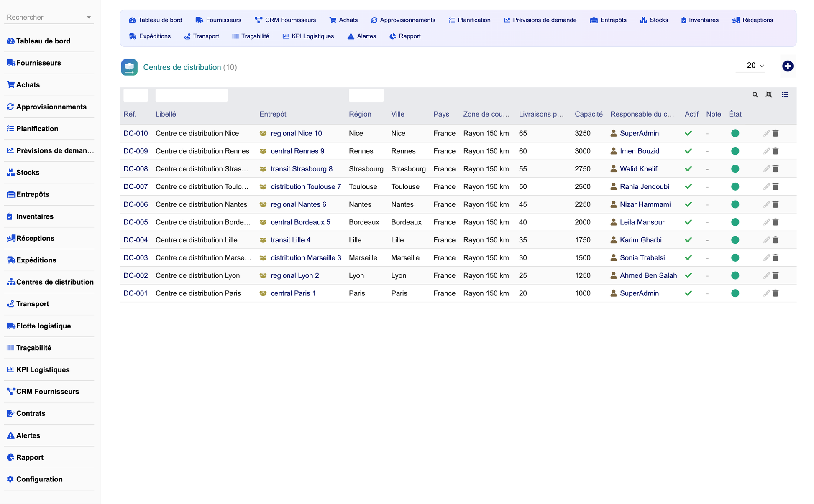Viewport: 814px width, 504px height.
Task: Edit row DC-009 with the pencil icon
Action: 766,151
